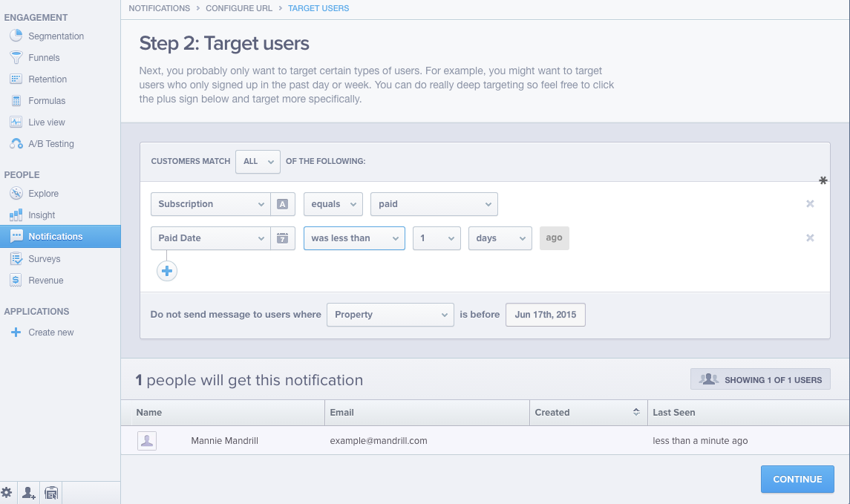
Task: Click Showing 1 of 1 Users button
Action: point(760,379)
